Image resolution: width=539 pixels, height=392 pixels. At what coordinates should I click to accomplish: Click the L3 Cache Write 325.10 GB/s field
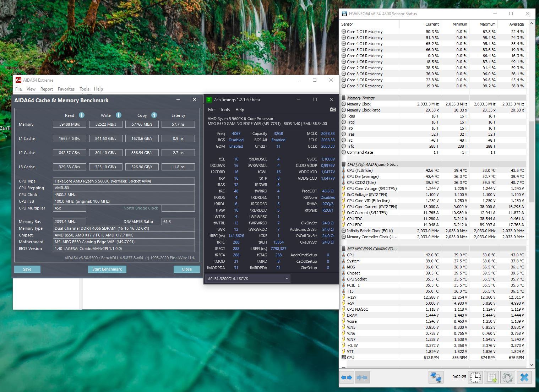tap(106, 167)
